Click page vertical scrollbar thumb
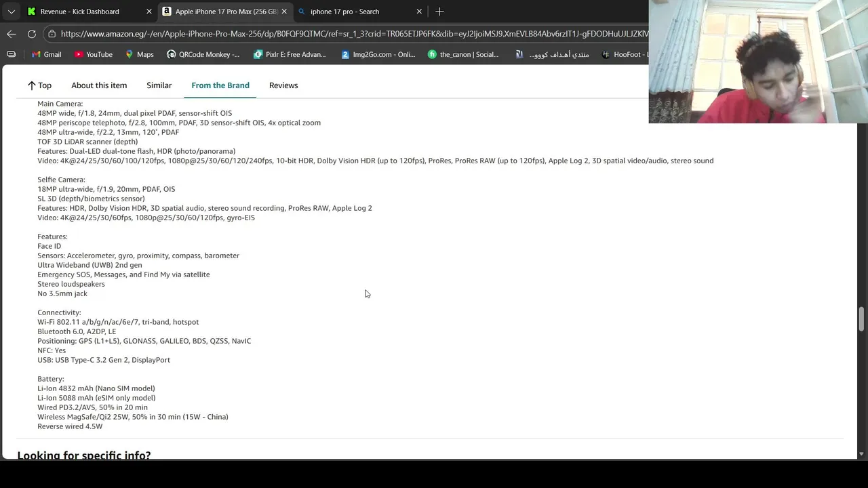 click(x=861, y=318)
